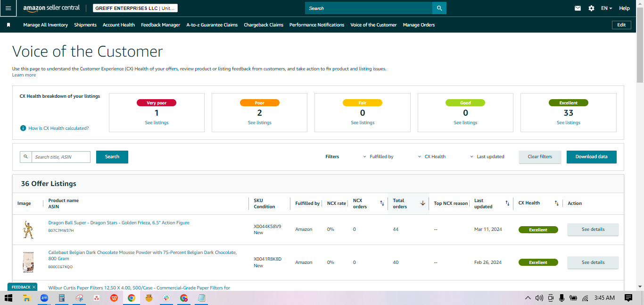The width and height of the screenshot is (644, 305).
Task: Click the magnifier icon in title search box
Action: 26,157
